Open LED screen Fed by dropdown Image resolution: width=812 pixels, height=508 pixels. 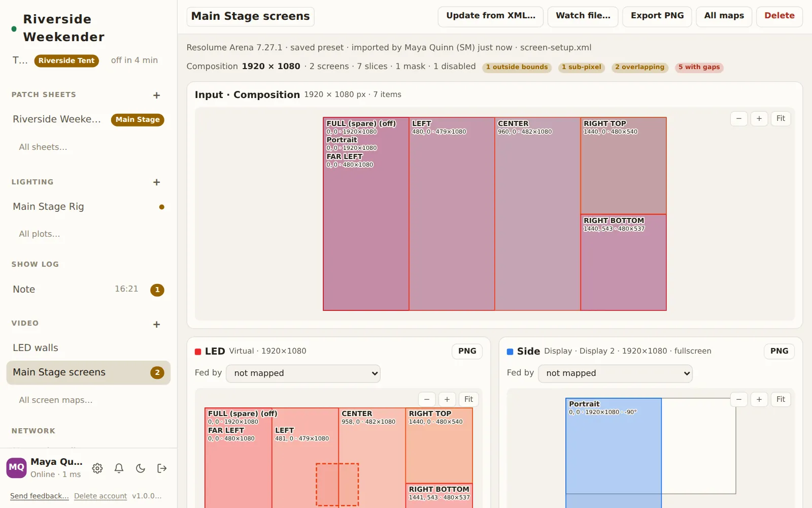tap(303, 373)
